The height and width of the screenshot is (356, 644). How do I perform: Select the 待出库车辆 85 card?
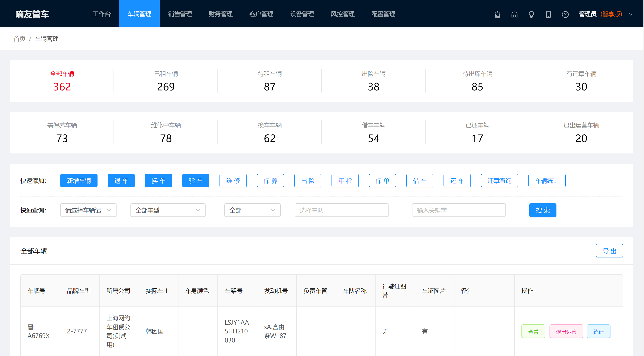[x=478, y=81]
